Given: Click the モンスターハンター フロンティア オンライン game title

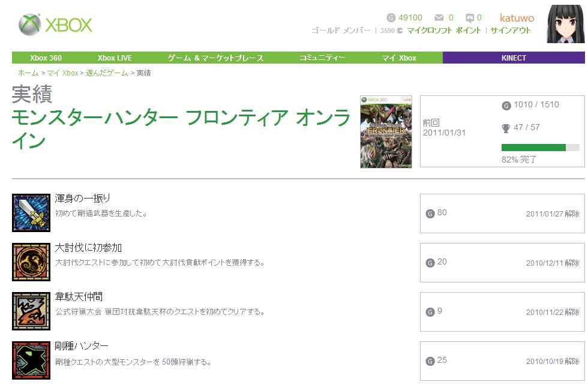Looking at the screenshot, I should point(181,128).
